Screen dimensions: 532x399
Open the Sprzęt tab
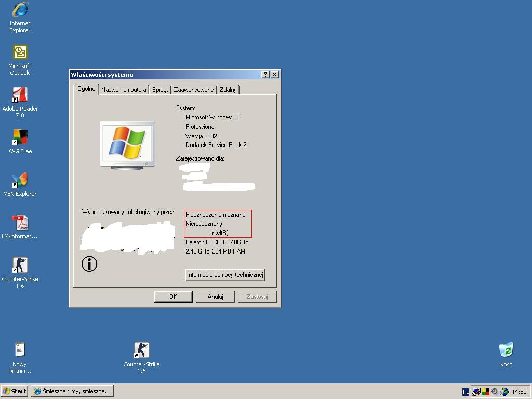160,90
